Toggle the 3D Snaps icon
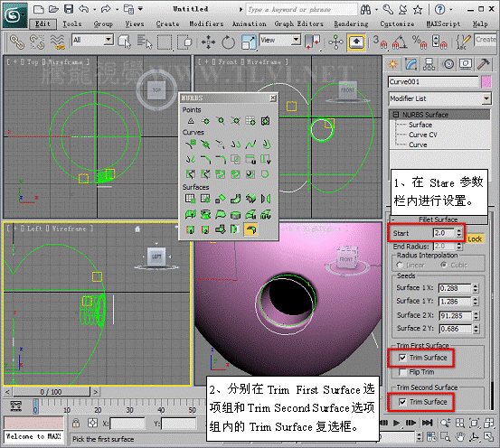This screenshot has width=500, height=448. 380,42
